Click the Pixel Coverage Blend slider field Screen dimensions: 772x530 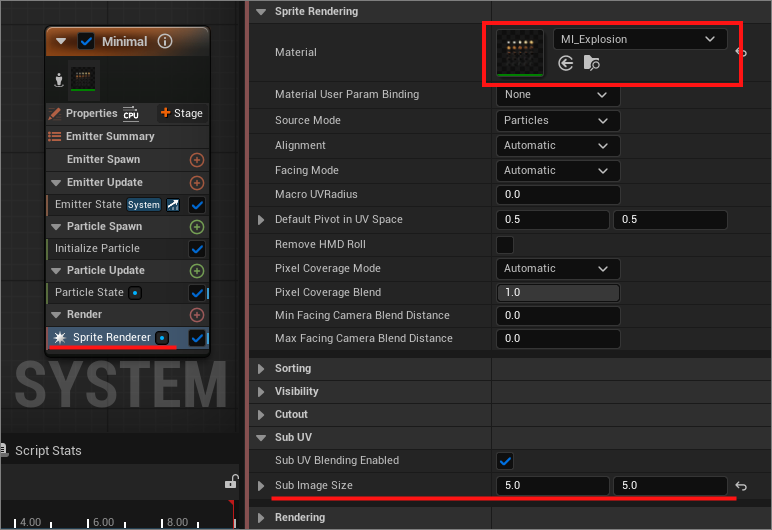[557, 293]
